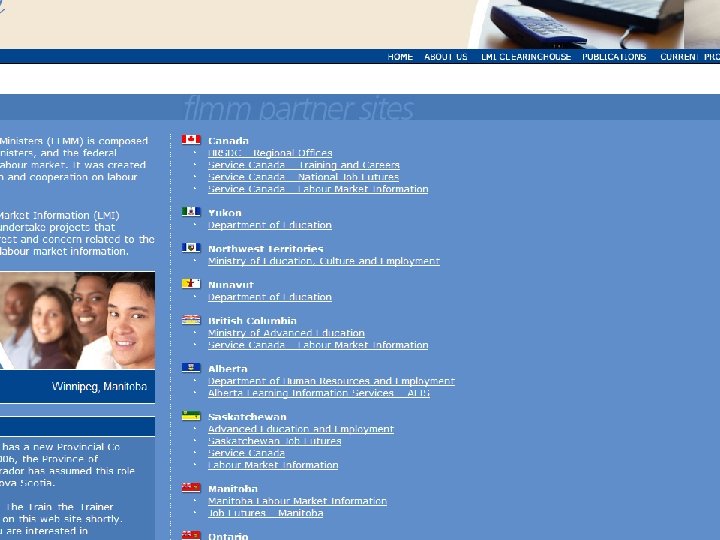Click the Manitoba heading text

(x=233, y=489)
